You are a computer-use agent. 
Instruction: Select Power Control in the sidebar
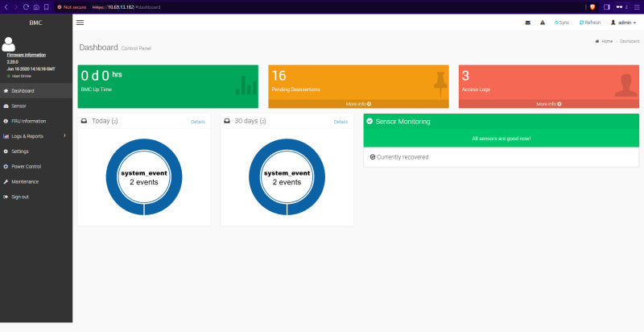coord(36,167)
